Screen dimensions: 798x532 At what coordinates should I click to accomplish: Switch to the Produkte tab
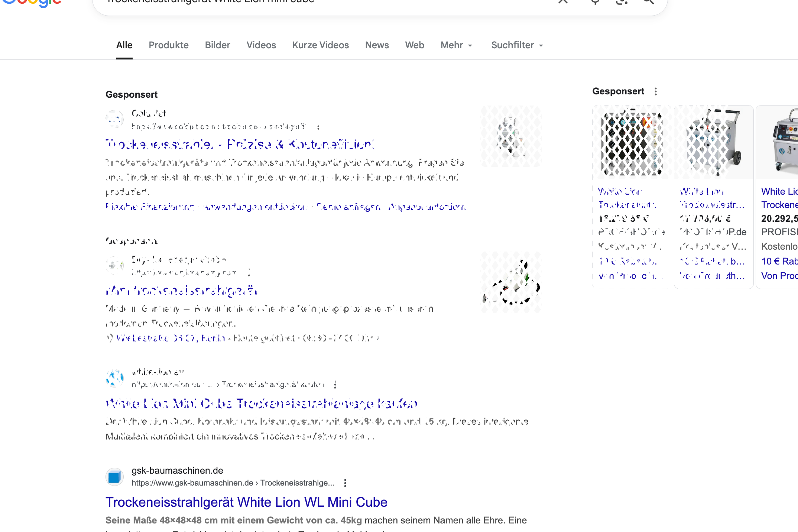click(x=169, y=45)
